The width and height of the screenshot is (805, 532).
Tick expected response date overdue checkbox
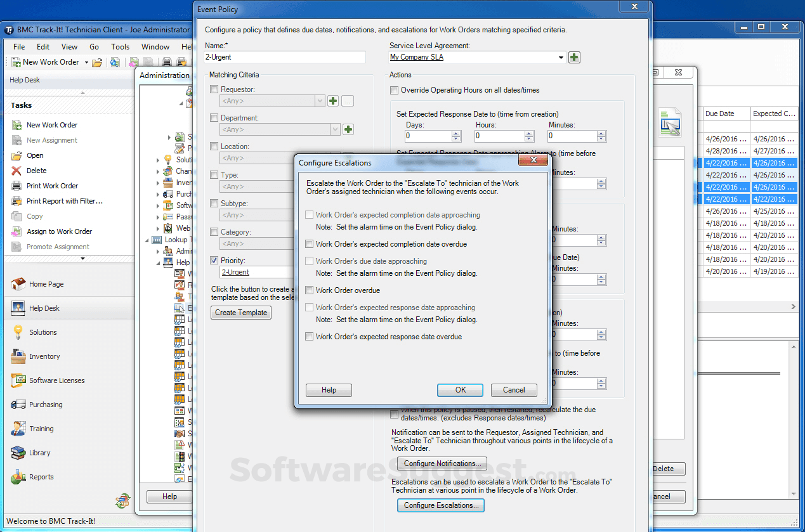(309, 337)
